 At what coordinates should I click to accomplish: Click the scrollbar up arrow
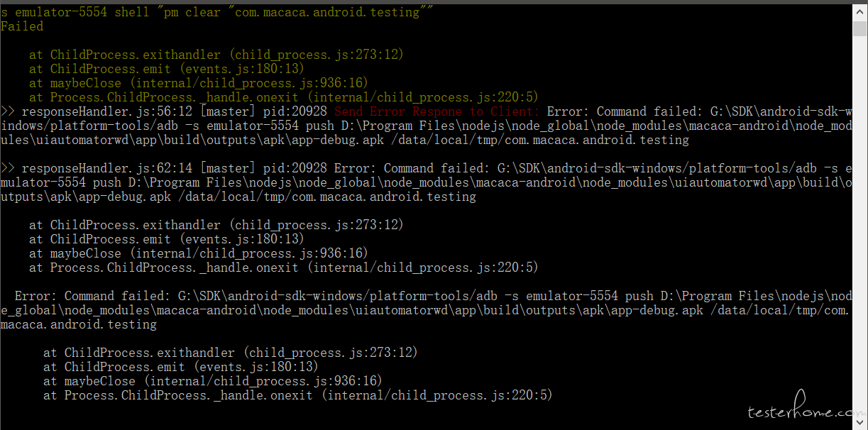859,10
